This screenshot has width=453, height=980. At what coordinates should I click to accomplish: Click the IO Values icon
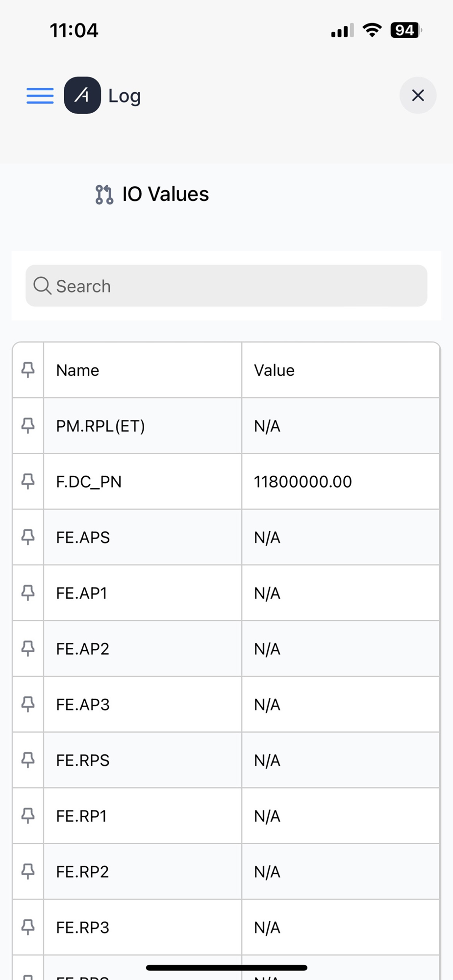[x=104, y=195]
